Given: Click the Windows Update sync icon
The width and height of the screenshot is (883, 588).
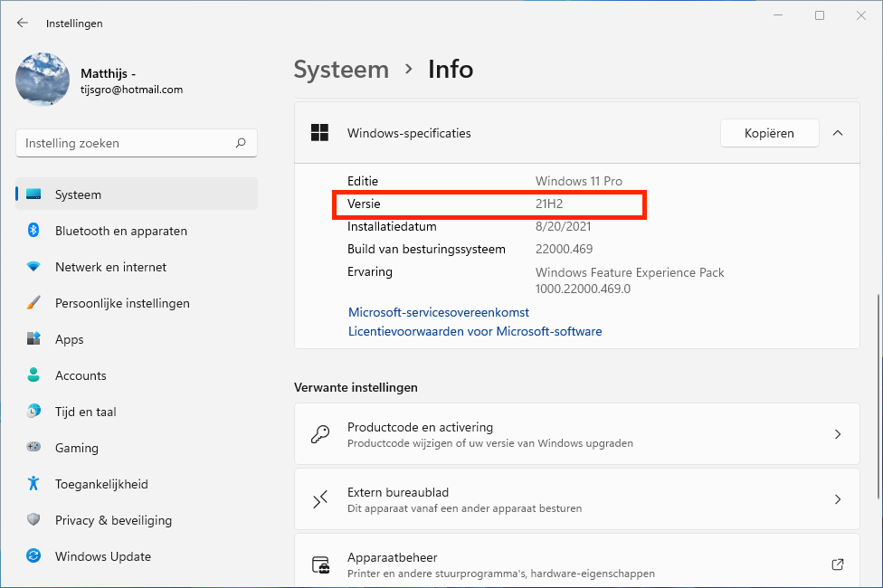Looking at the screenshot, I should tap(33, 556).
